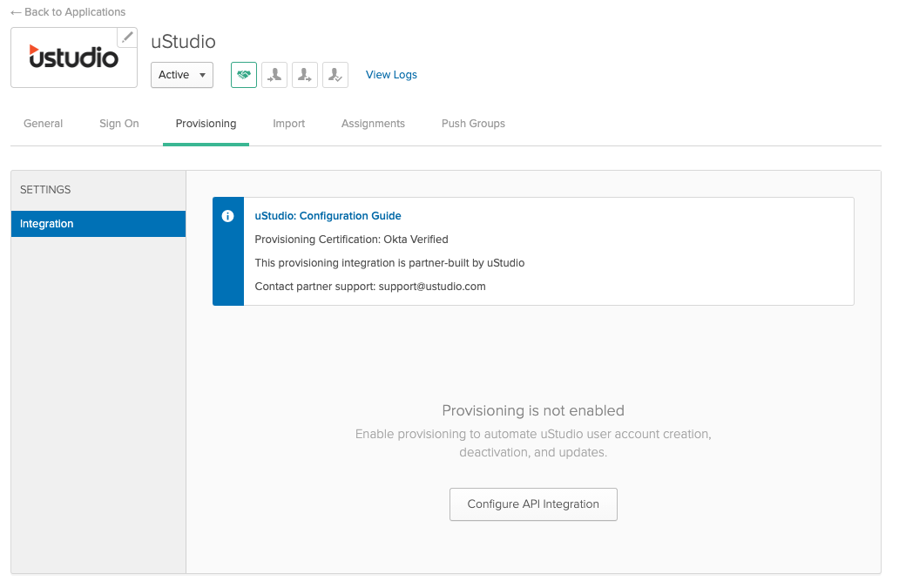Click the View Logs link
899x588 pixels.
pyautogui.click(x=392, y=75)
